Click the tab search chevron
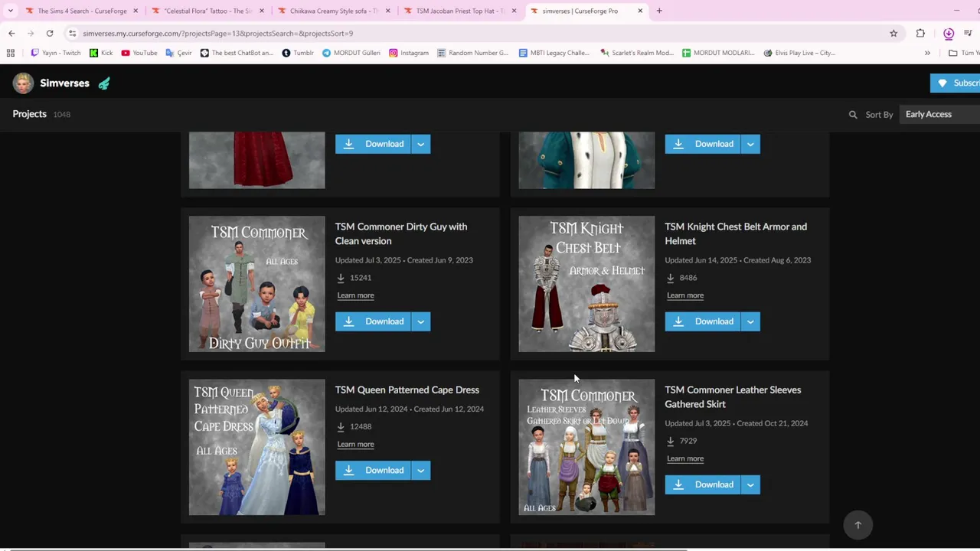980x551 pixels. (x=10, y=11)
